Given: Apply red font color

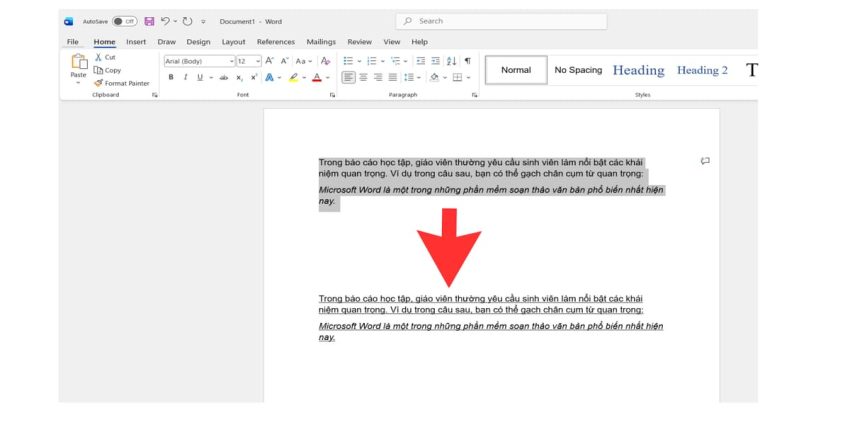Looking at the screenshot, I should 317,78.
